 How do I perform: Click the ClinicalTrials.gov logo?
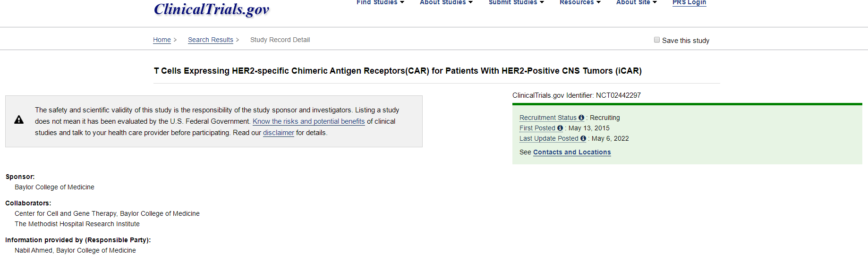click(x=212, y=9)
